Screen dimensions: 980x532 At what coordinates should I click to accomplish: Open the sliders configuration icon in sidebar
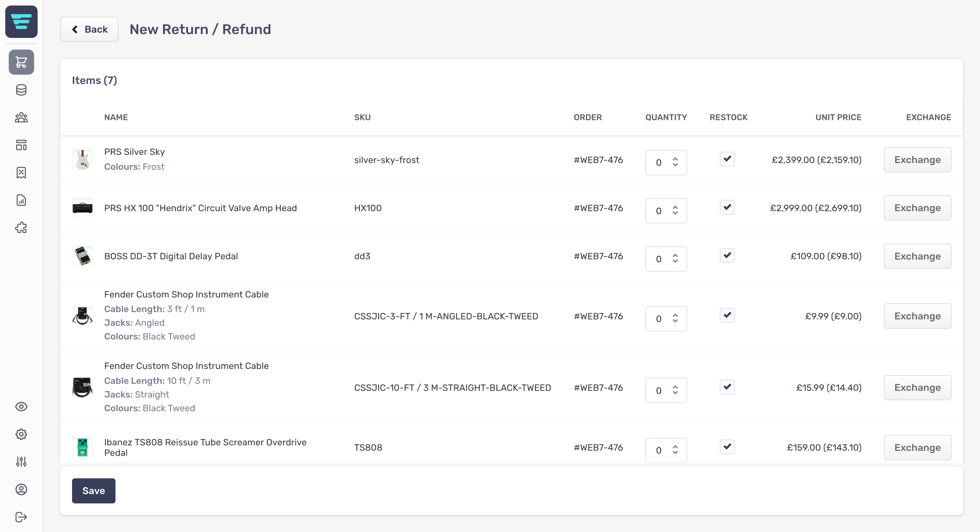tap(21, 462)
